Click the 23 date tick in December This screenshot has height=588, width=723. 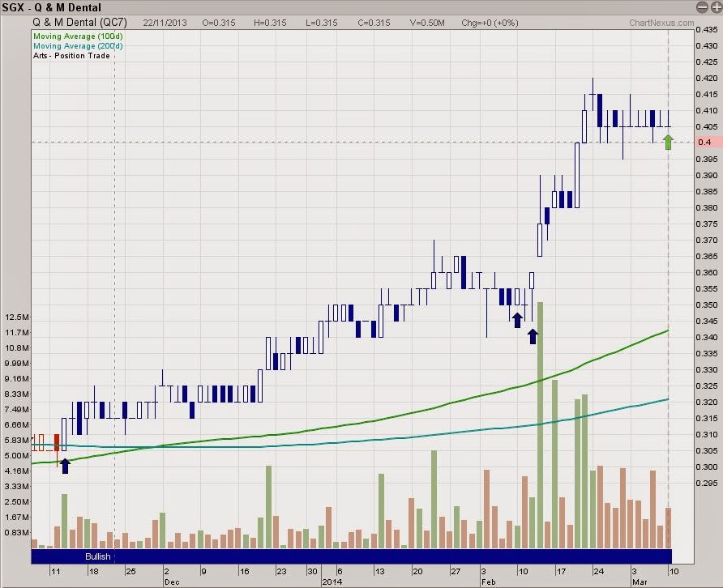[281, 572]
